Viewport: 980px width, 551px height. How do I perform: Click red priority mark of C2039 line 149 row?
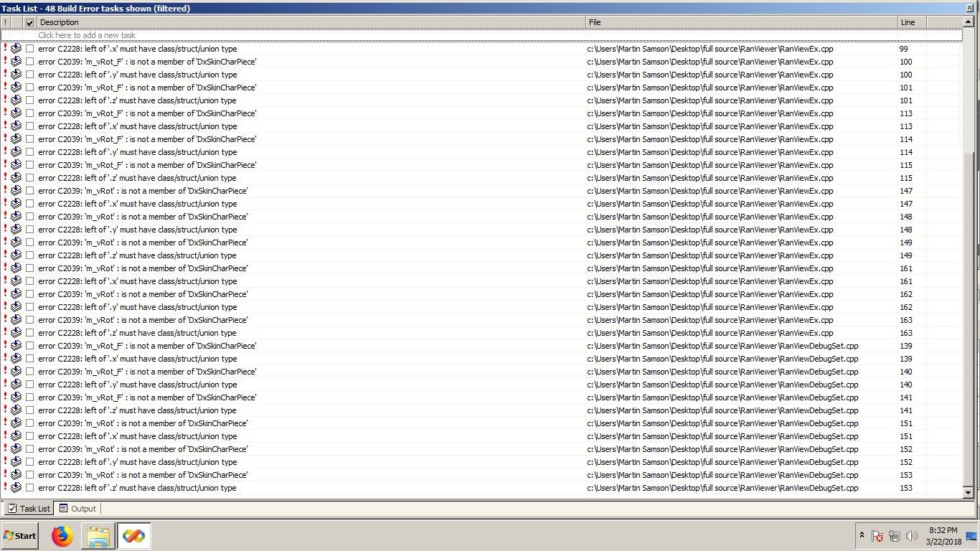[x=5, y=242]
